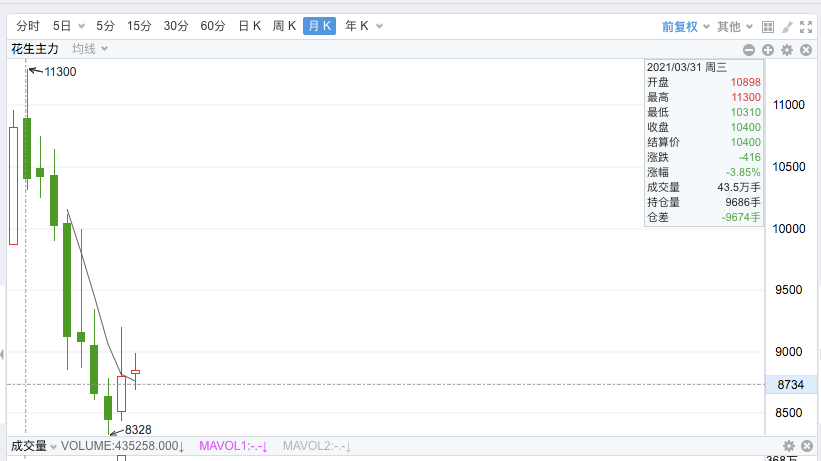Viewport: 821px width, 461px height.
Task: Click the 8328 low price marker
Action: point(138,430)
